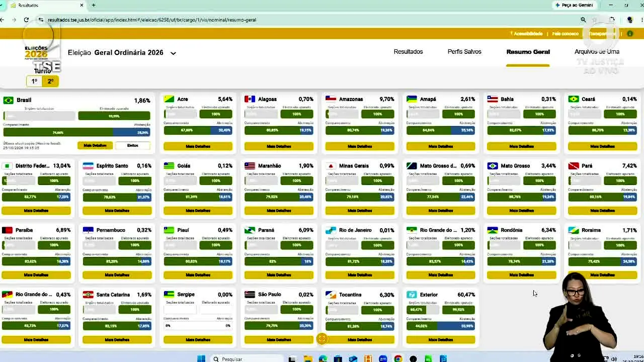Image resolution: width=644 pixels, height=362 pixels.
Task: Click the Paraná state flag icon
Action: click(250, 230)
